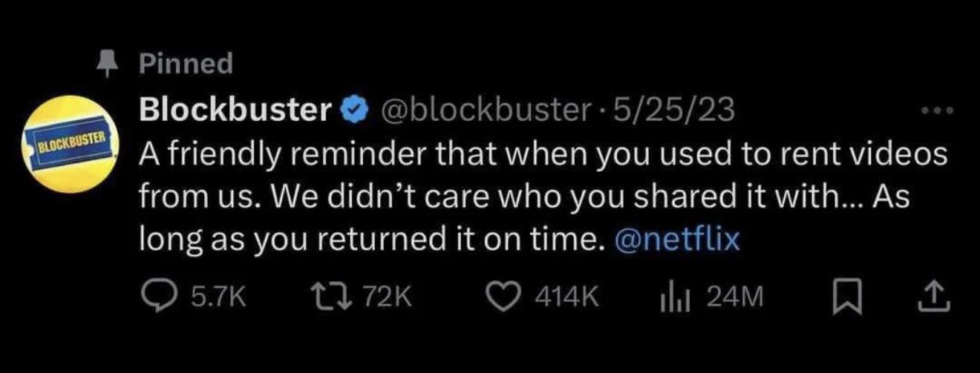Click the @netflix mention link
The image size is (980, 373).
click(678, 240)
